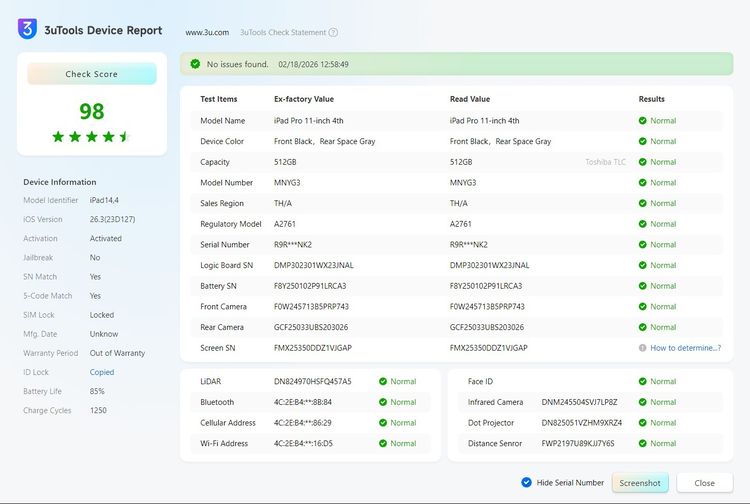Select the Serial Number read value
The width and height of the screenshot is (750, 504).
(469, 245)
